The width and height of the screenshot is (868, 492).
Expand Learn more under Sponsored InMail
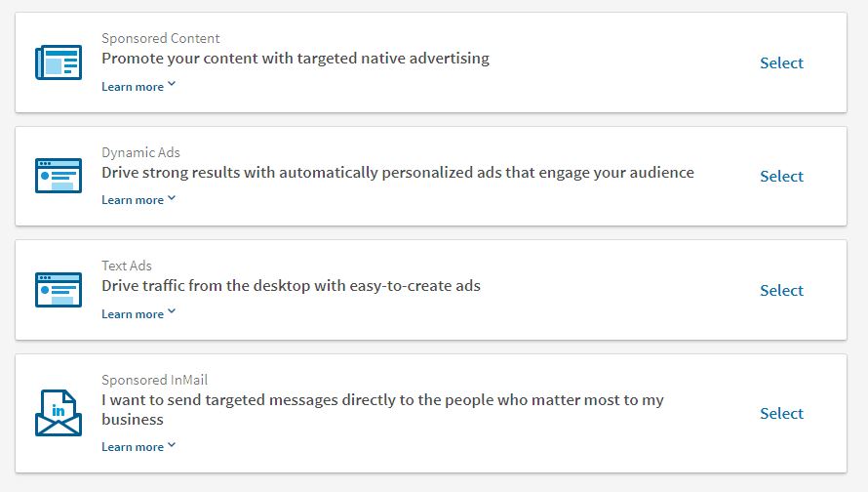[138, 447]
